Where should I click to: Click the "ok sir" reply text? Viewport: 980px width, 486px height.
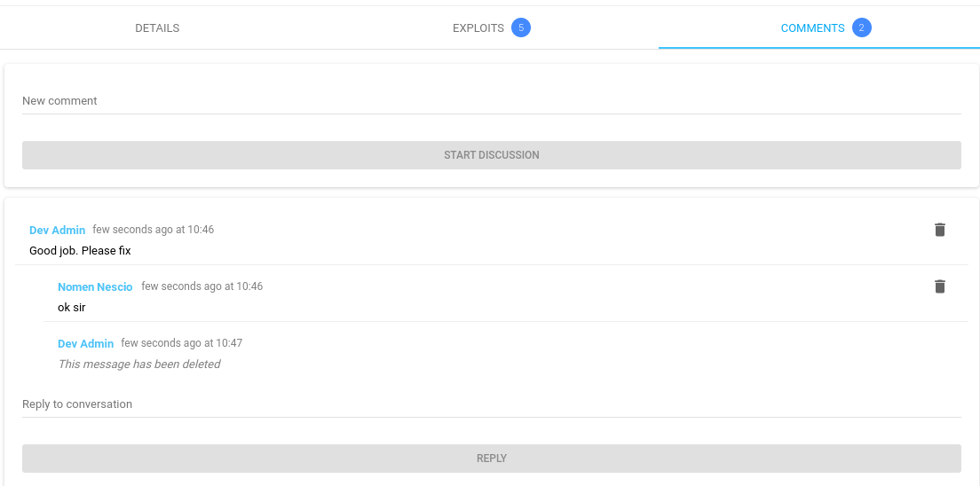pyautogui.click(x=72, y=308)
